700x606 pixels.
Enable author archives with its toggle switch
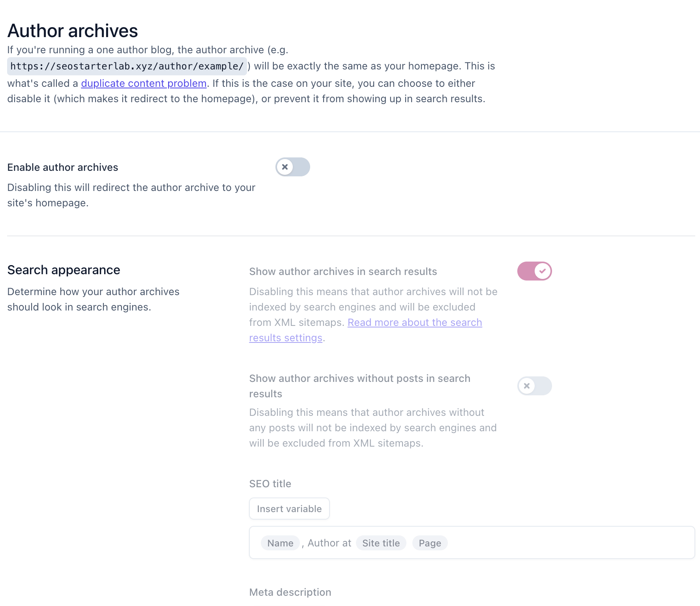tap(292, 167)
